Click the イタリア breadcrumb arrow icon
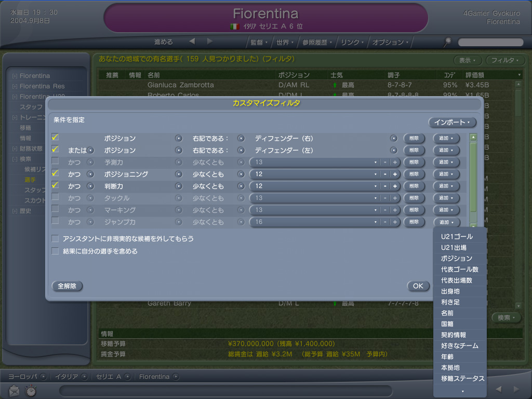Screen dimensions: 532x399 coord(85,376)
